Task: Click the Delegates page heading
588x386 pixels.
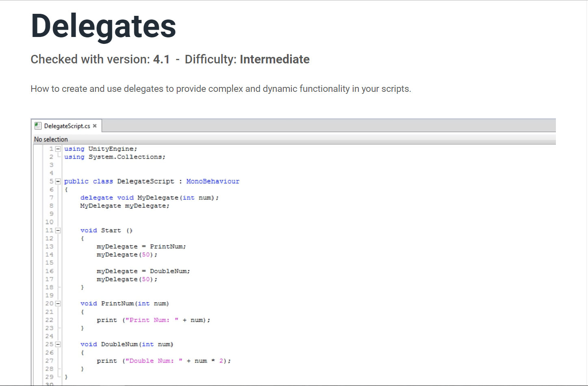Action: click(x=104, y=26)
